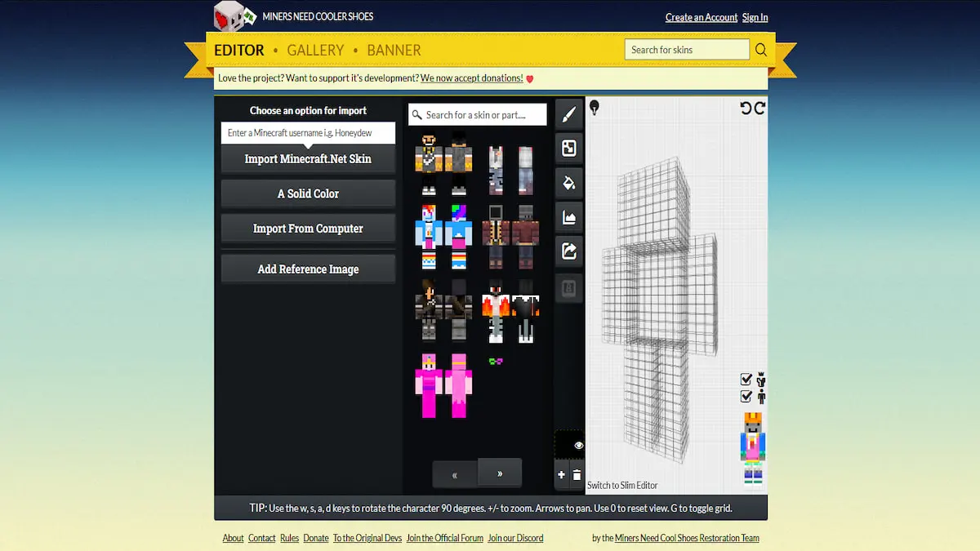Screen dimensions: 980x551
Task: Uncheck the body layer checkbox
Action: (746, 396)
